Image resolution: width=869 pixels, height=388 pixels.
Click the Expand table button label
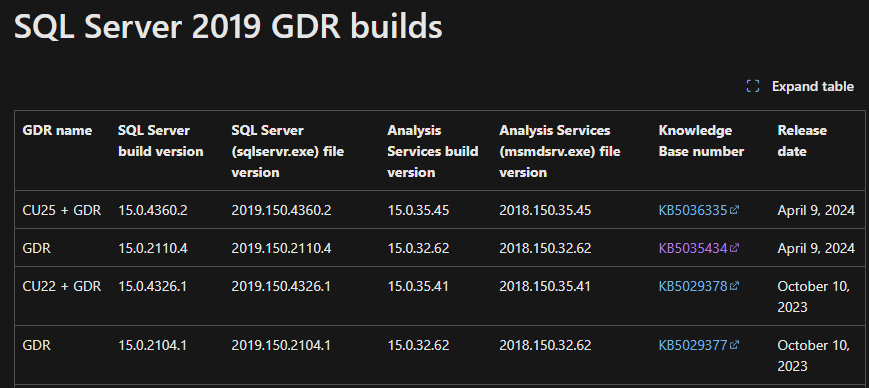pos(812,86)
